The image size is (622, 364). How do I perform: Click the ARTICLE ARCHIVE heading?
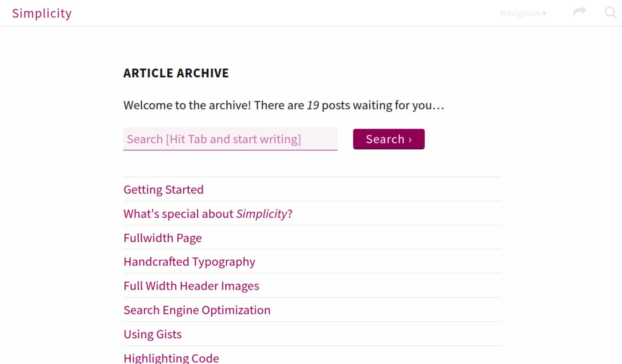[x=176, y=73]
